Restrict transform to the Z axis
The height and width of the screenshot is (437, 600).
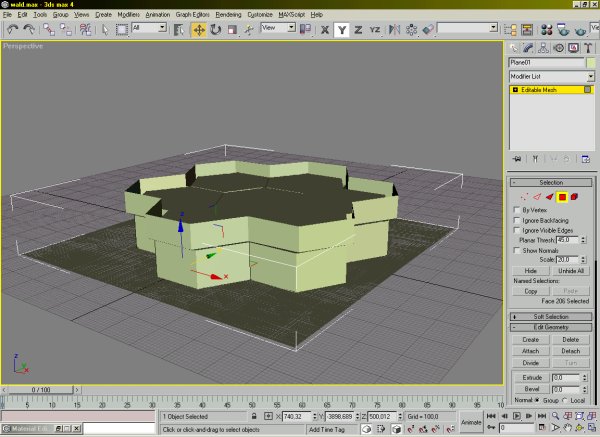coord(358,30)
